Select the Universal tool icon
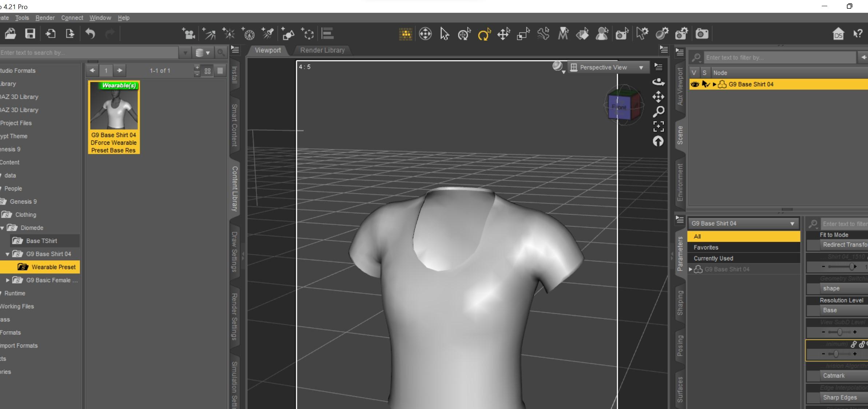This screenshot has height=409, width=868. pos(464,35)
